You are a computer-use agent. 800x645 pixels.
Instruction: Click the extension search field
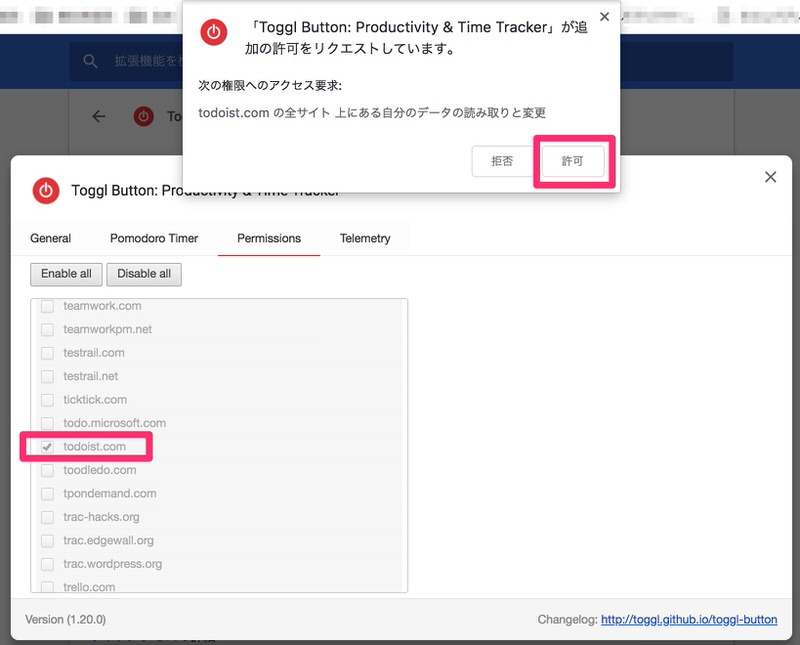401,61
